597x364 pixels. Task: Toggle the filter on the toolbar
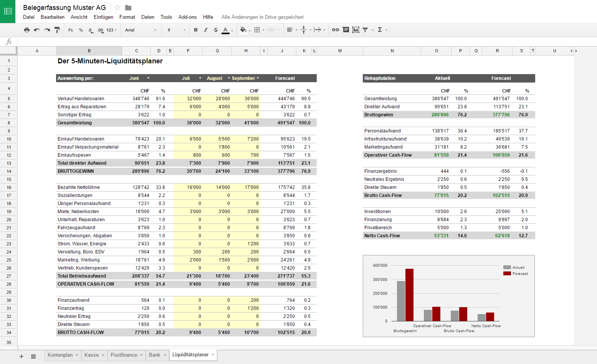tap(365, 30)
